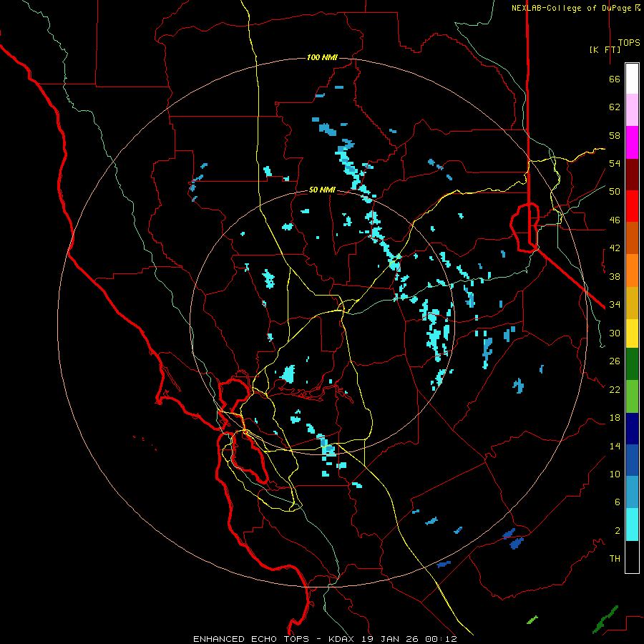This screenshot has width=644, height=644.
Task: Click the gold swatch at 34
Action: [632, 303]
